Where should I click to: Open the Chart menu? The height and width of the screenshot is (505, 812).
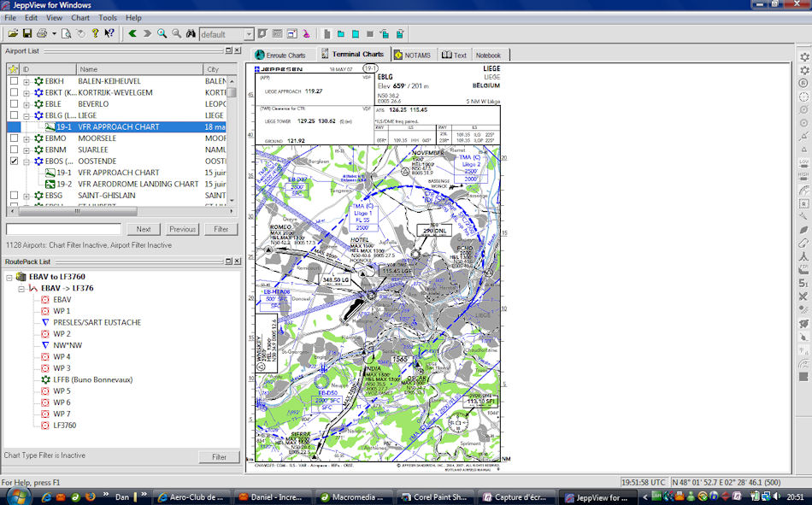coord(80,18)
